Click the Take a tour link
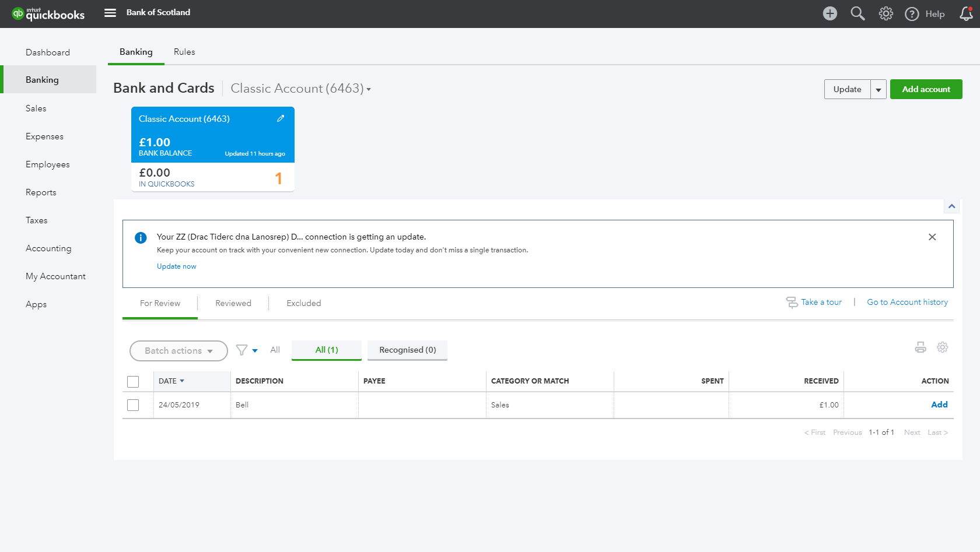The height and width of the screenshot is (552, 980). click(x=821, y=302)
